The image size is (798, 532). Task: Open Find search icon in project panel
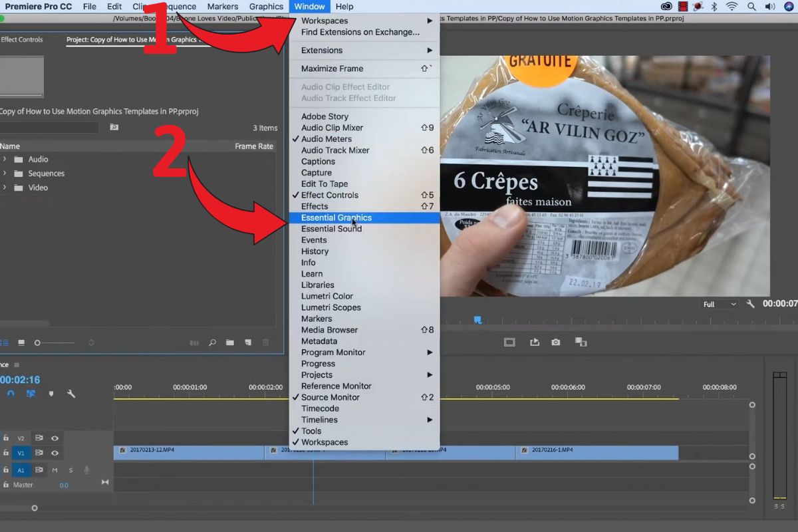click(212, 342)
